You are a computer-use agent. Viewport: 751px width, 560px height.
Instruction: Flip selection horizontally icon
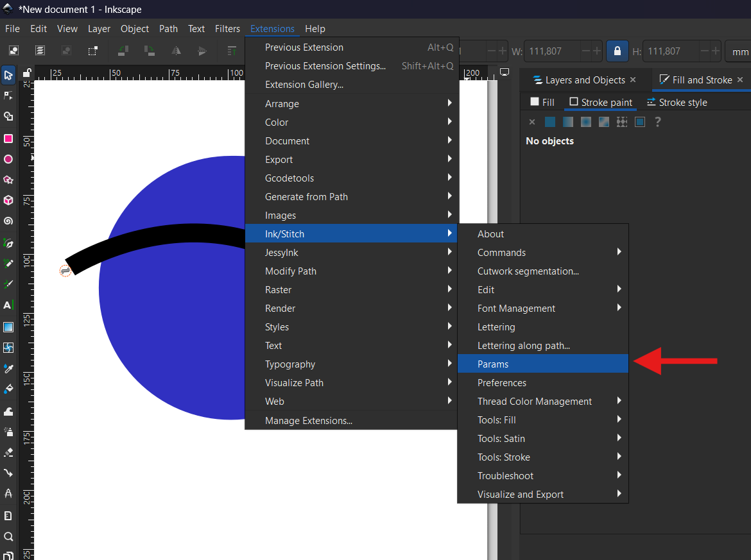(177, 51)
